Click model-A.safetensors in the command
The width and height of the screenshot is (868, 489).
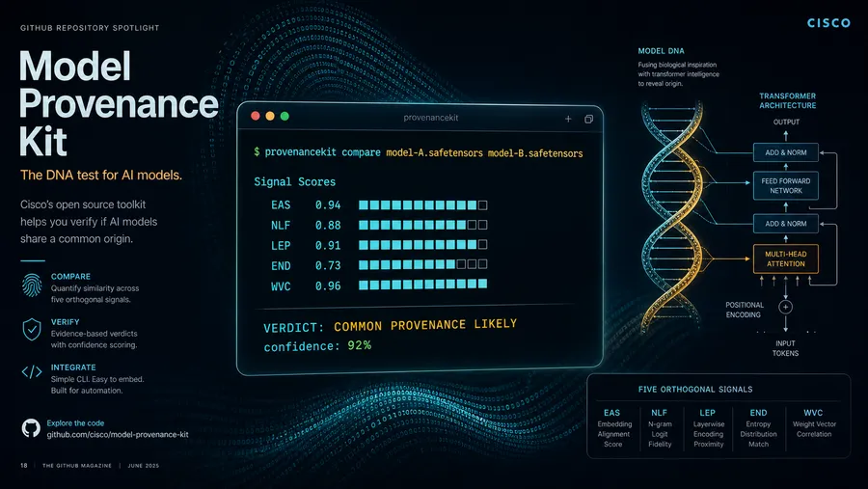[435, 152]
